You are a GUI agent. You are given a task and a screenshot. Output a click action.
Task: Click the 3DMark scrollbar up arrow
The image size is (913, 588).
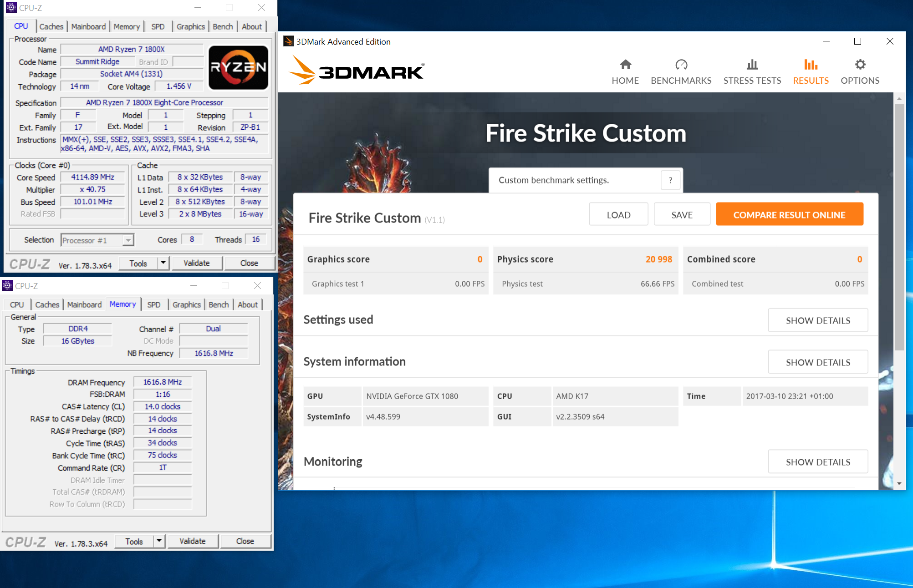point(899,98)
